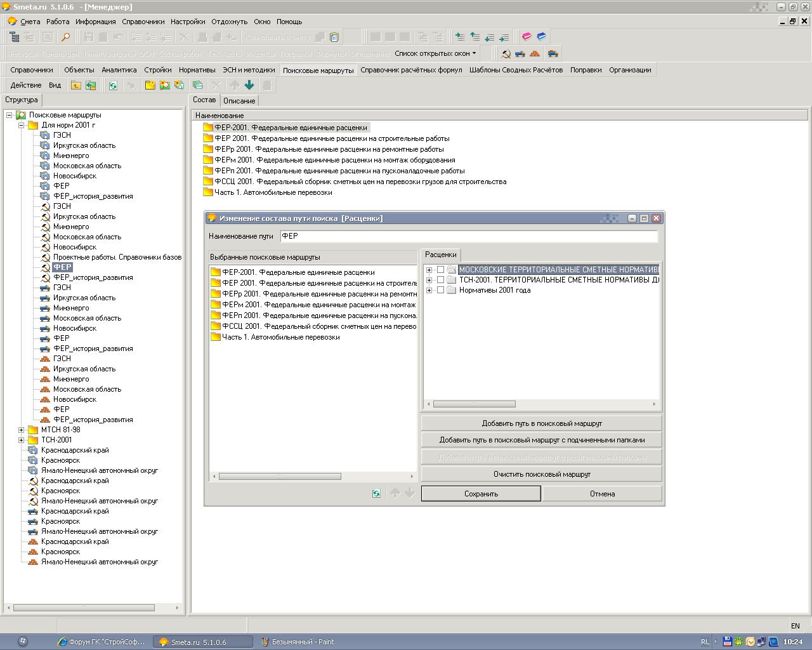Screen dimensions: 812x650
Task: Switch to the Организации tab
Action: [630, 70]
